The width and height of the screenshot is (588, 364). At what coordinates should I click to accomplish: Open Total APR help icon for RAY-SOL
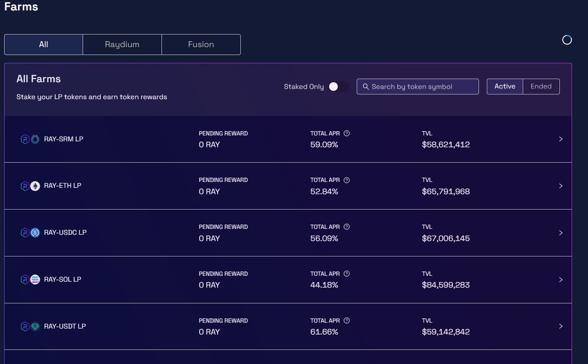[346, 274]
